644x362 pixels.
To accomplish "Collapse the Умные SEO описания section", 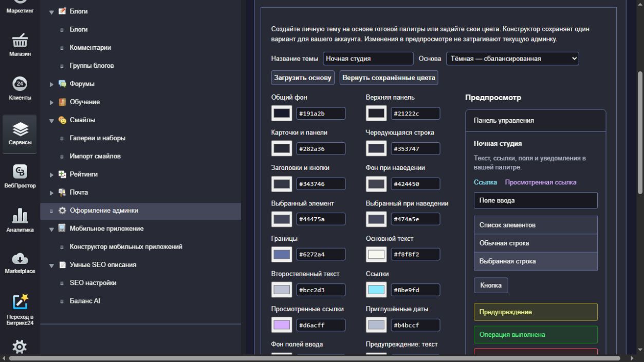I will click(51, 265).
